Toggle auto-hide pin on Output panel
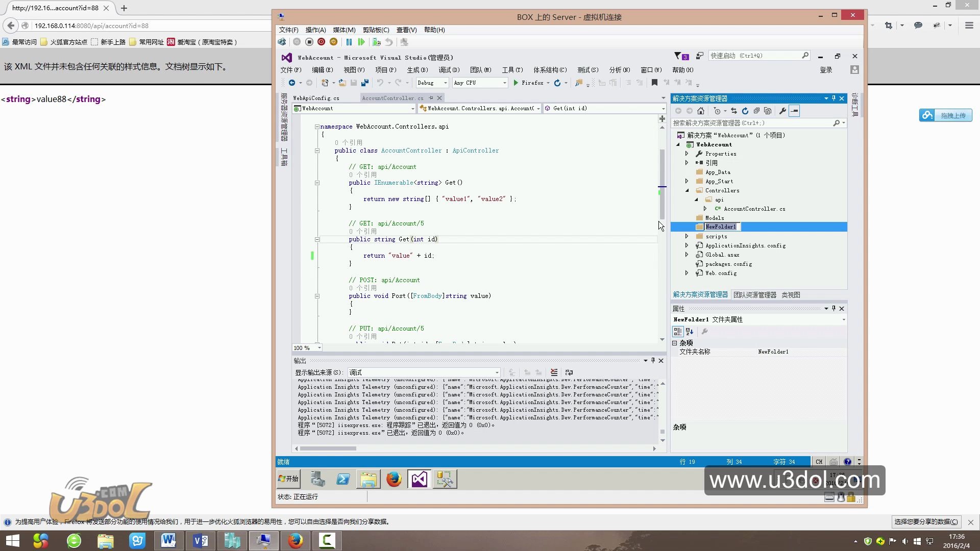980x551 pixels. [653, 361]
